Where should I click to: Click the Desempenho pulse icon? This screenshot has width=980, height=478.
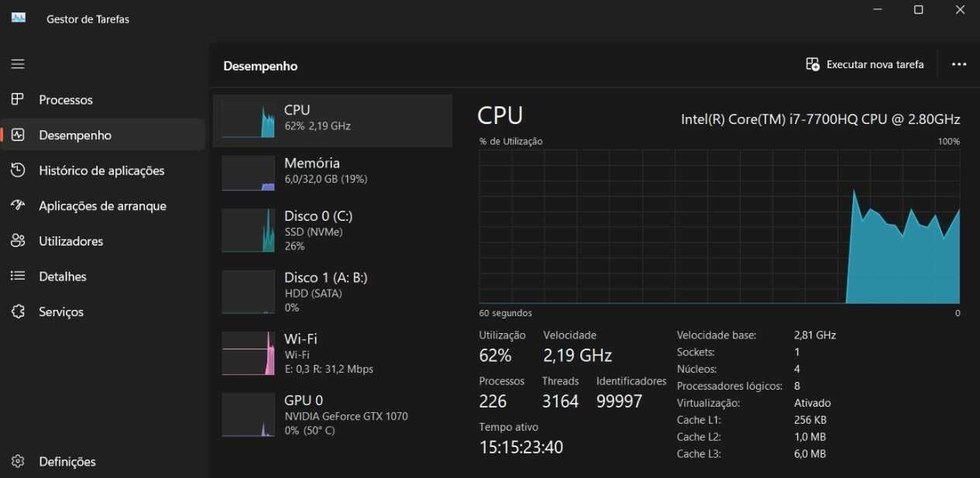point(18,135)
